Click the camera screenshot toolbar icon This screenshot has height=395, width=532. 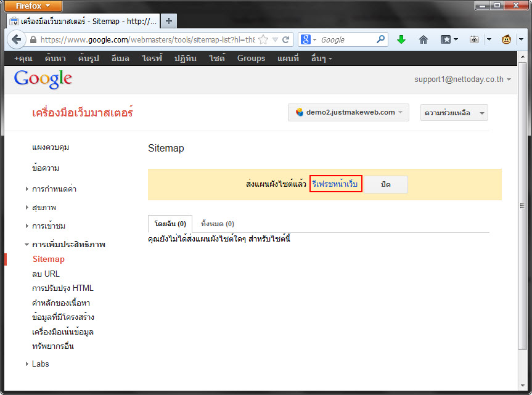pos(474,39)
